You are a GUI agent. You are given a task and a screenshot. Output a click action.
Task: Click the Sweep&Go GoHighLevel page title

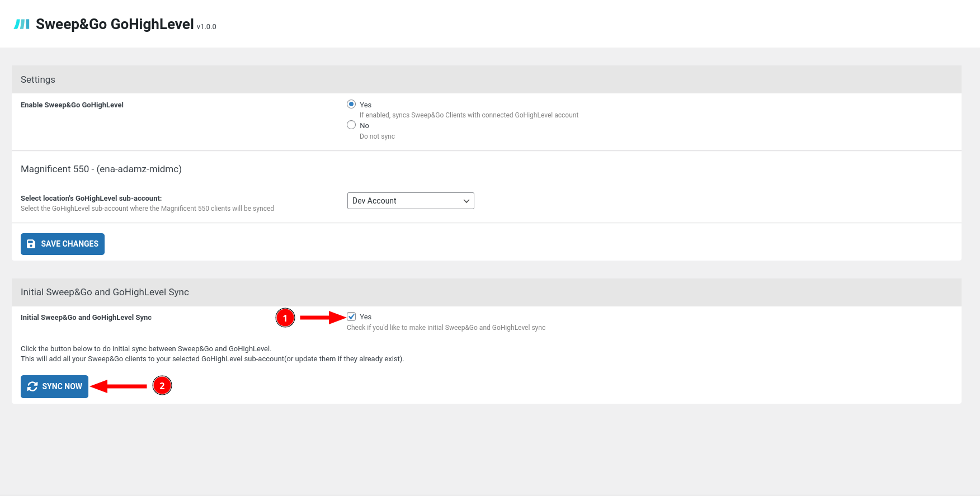pyautogui.click(x=115, y=24)
